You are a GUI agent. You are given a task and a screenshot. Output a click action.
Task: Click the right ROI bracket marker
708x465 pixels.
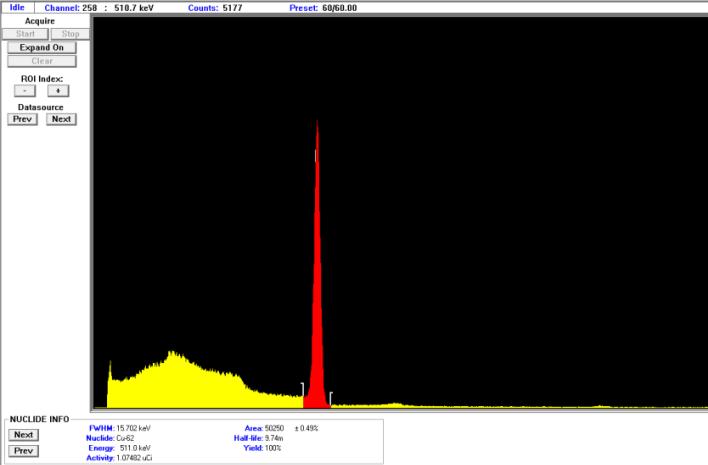coord(331,398)
